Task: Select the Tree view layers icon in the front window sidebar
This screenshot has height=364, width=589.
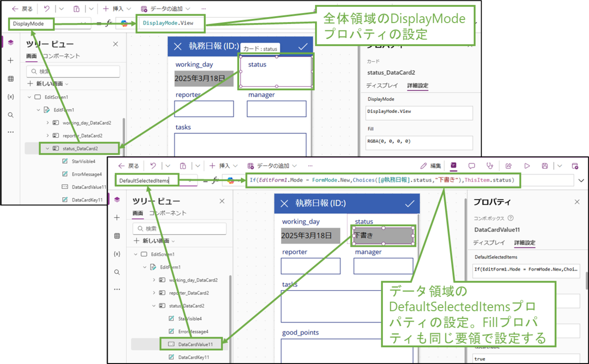Action: tap(117, 199)
